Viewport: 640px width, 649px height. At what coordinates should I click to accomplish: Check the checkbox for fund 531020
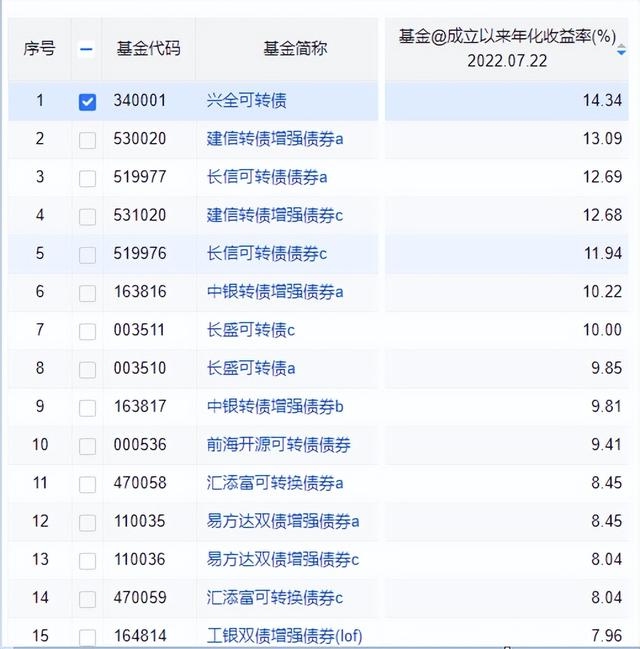tap(87, 217)
